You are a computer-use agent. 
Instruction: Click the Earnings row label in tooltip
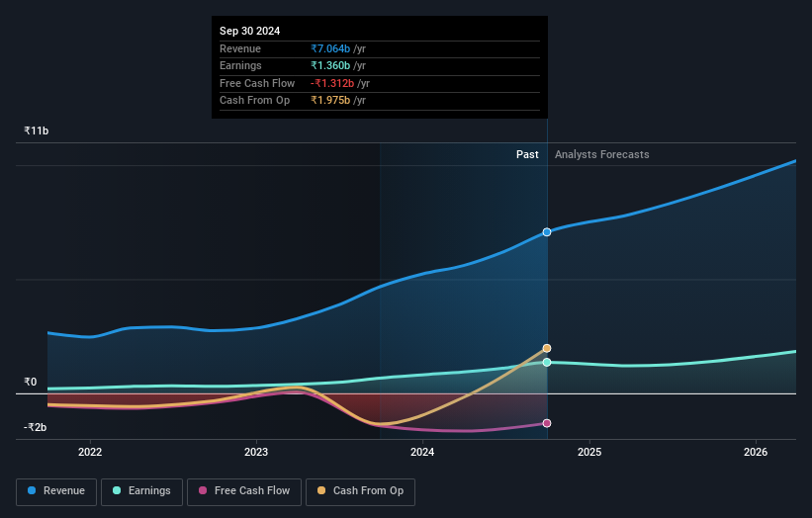click(240, 65)
